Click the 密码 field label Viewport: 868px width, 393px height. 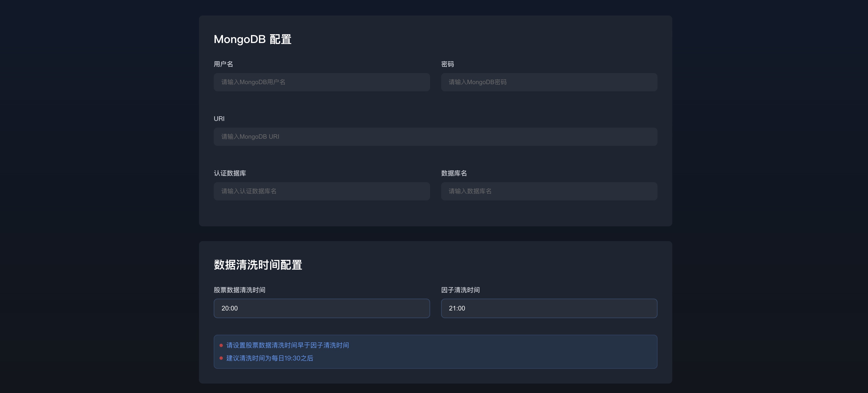coord(447,64)
